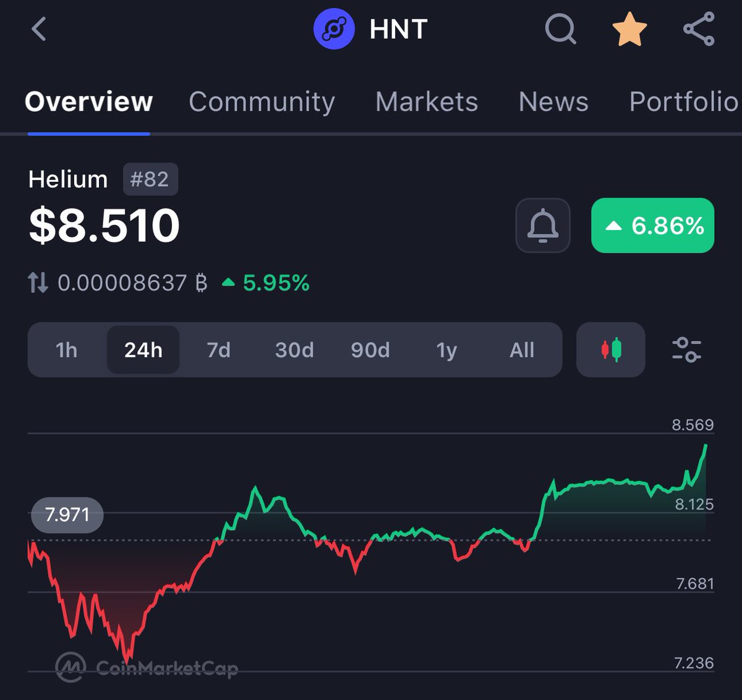Tap the Helium coin name
Viewport: 742px width, 700px height.
click(68, 179)
